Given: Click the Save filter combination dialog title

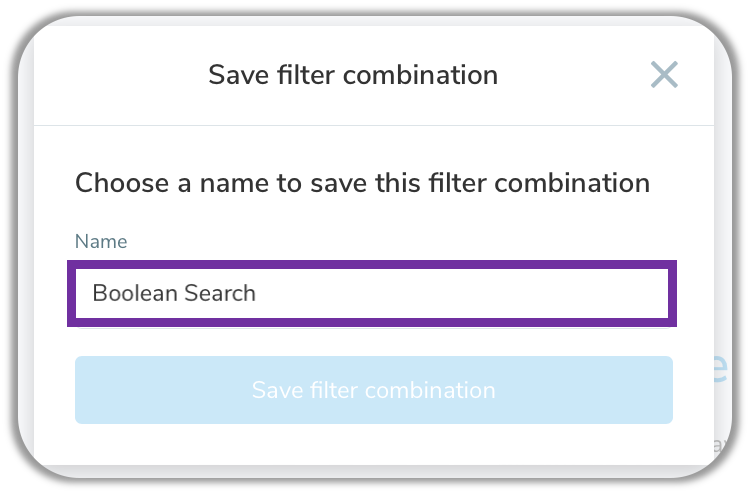Looking at the screenshot, I should point(352,75).
